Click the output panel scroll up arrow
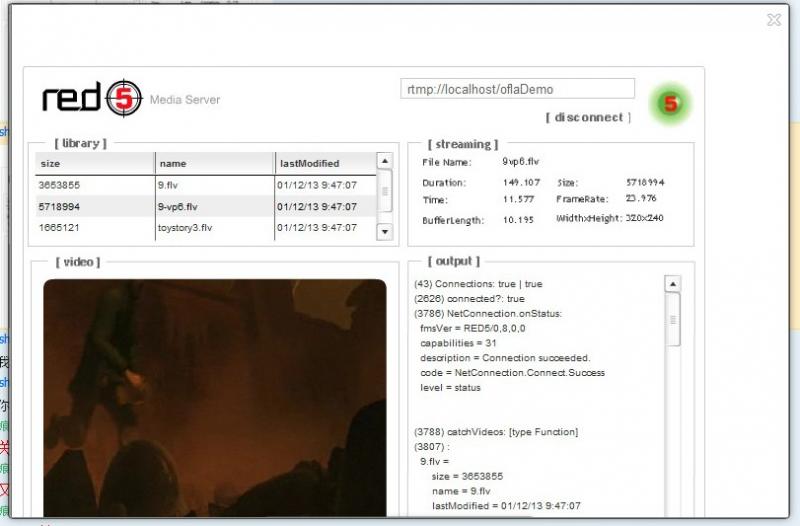Screen dimensions: 800x526 tap(672, 284)
